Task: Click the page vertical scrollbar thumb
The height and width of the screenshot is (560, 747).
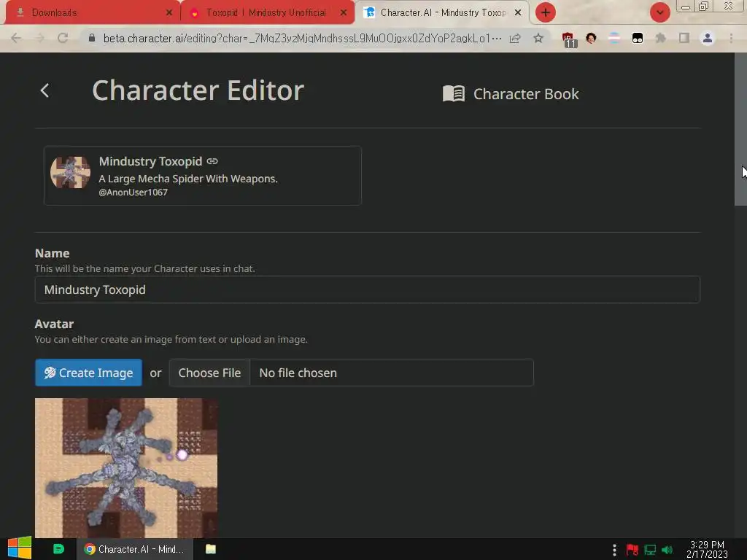Action: (740, 130)
